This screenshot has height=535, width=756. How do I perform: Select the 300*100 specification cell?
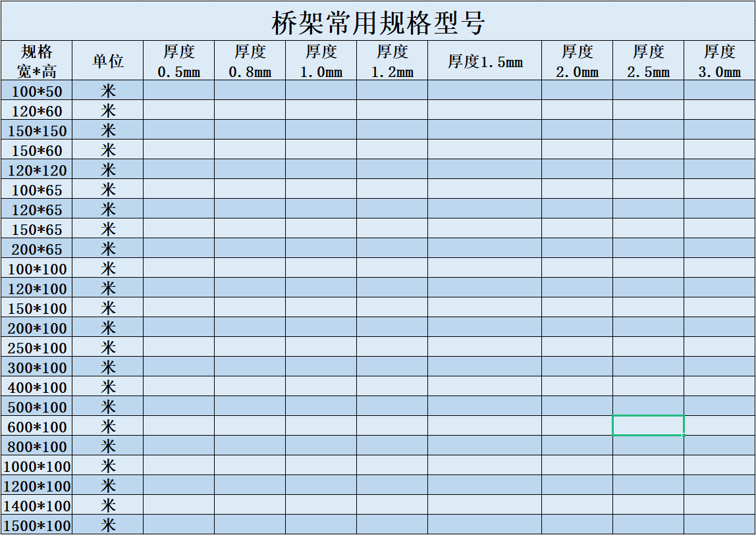[x=37, y=368]
